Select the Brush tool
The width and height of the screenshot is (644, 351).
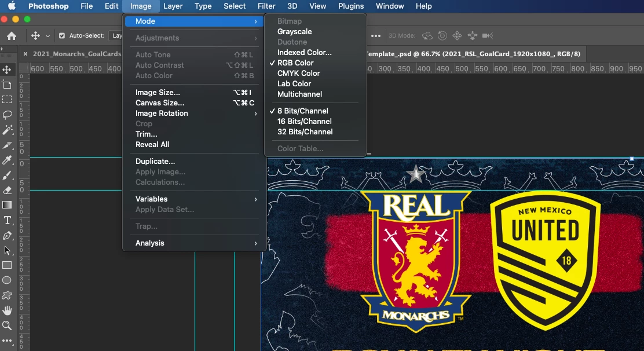(x=7, y=175)
